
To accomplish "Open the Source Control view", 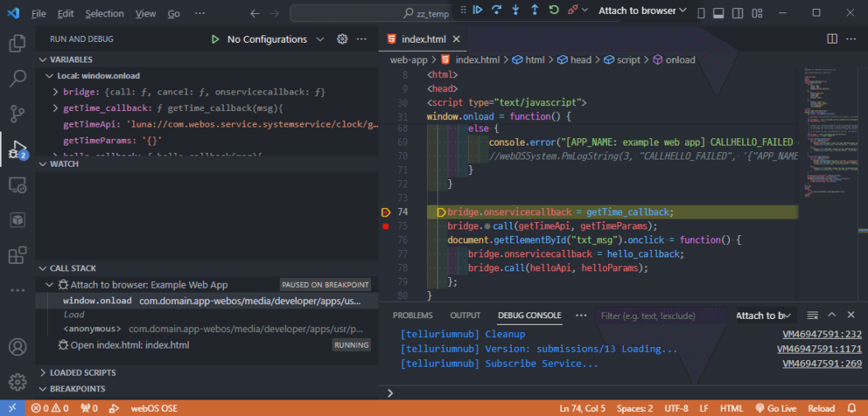I will (x=18, y=113).
